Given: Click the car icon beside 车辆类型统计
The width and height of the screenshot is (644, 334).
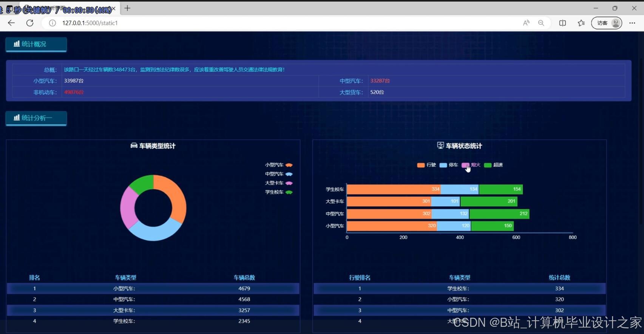Looking at the screenshot, I should tap(134, 146).
